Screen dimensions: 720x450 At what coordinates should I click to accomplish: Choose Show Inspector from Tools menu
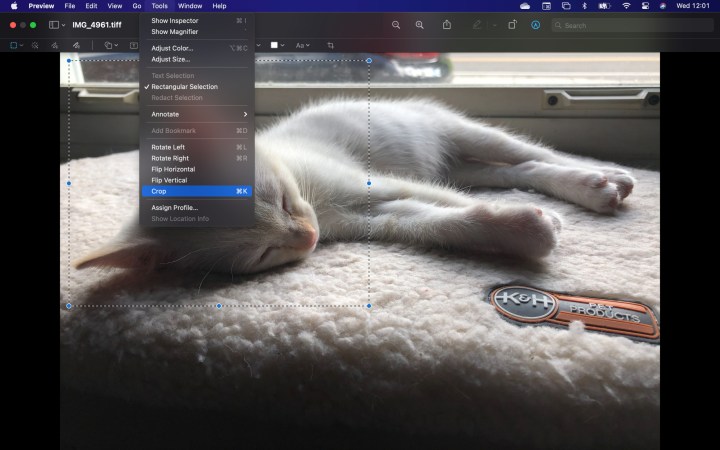(197, 21)
